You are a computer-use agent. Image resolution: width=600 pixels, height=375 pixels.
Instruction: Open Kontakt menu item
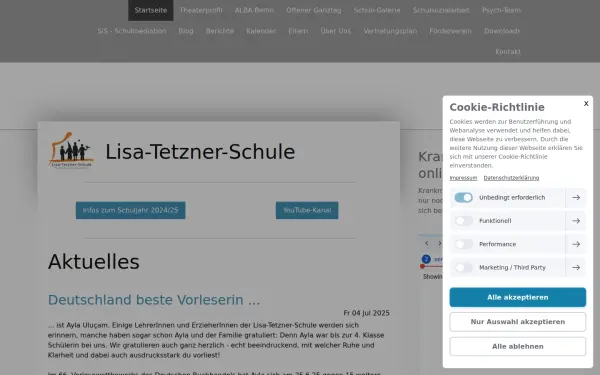(x=508, y=52)
